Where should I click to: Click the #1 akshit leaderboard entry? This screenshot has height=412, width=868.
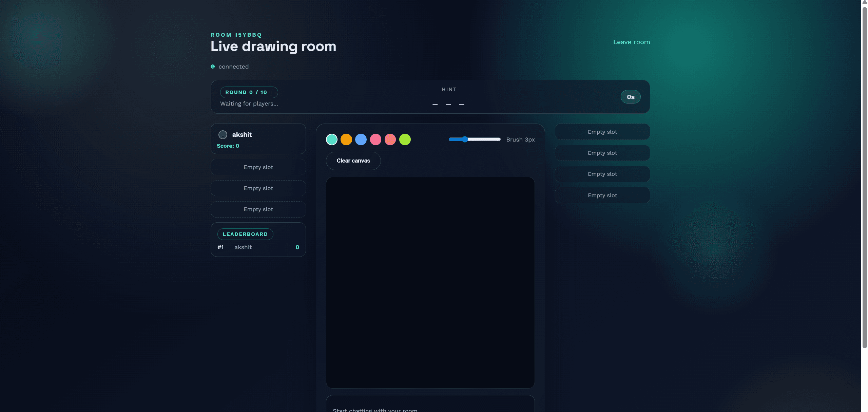(x=258, y=247)
